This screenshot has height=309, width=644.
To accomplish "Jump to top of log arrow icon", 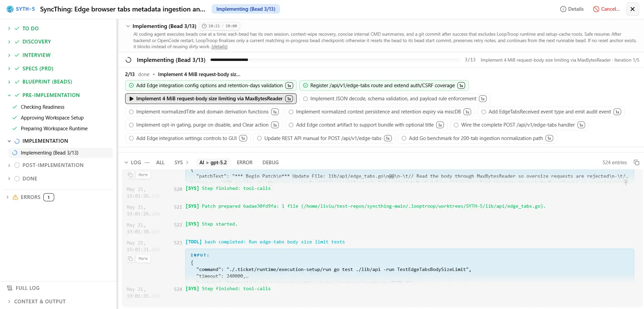I will [x=626, y=183].
